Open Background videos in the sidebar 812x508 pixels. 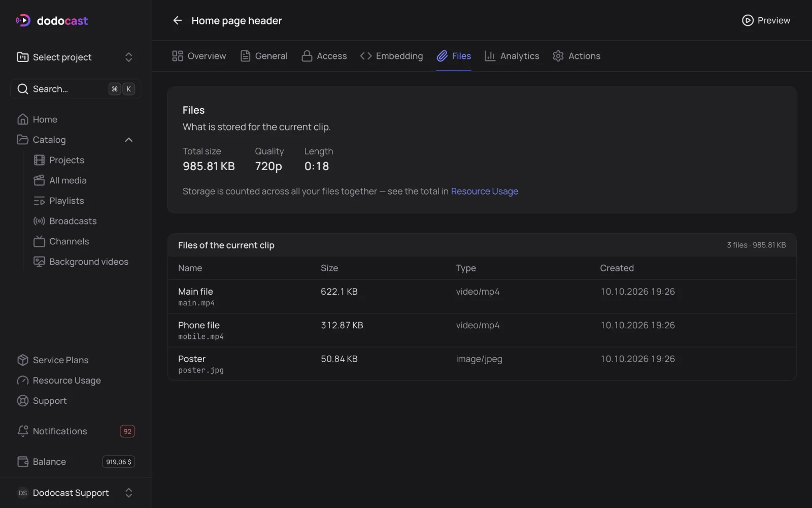coord(88,262)
